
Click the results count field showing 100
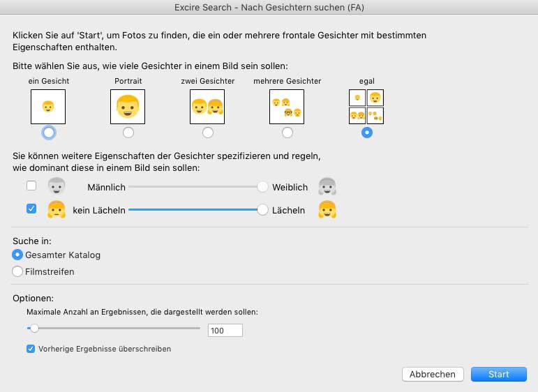point(225,331)
